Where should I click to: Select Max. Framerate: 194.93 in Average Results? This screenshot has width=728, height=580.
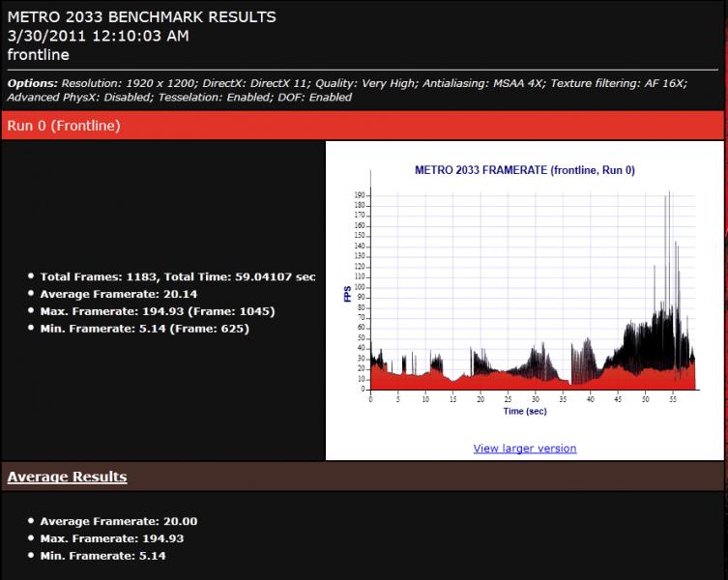(x=112, y=538)
